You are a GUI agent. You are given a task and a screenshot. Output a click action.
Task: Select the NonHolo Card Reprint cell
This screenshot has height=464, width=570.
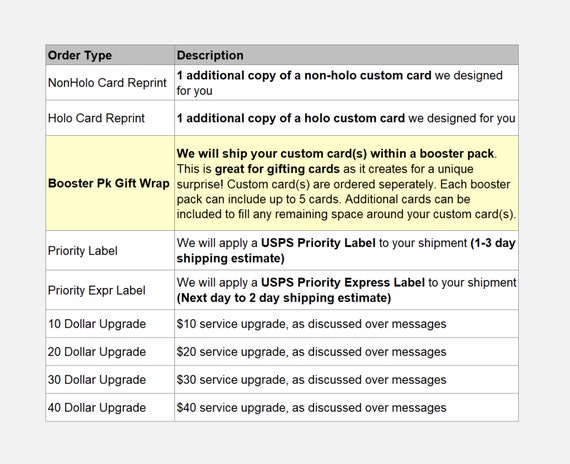(110, 83)
